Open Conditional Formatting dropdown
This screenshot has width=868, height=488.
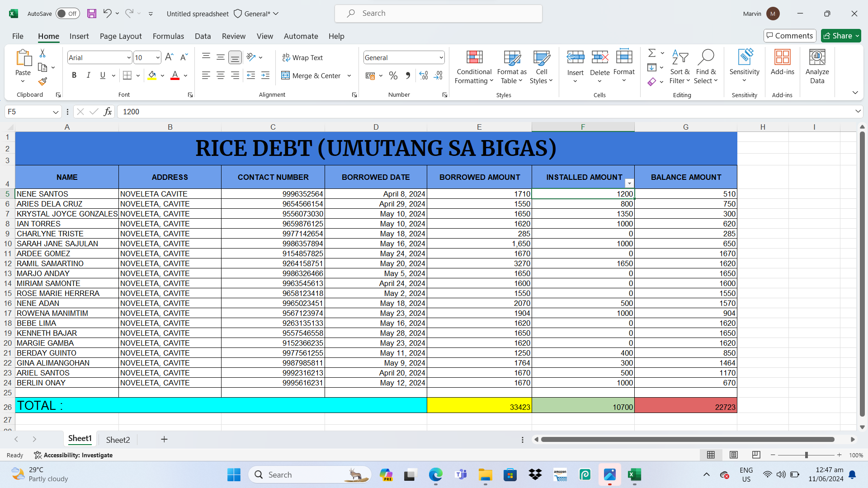point(474,66)
